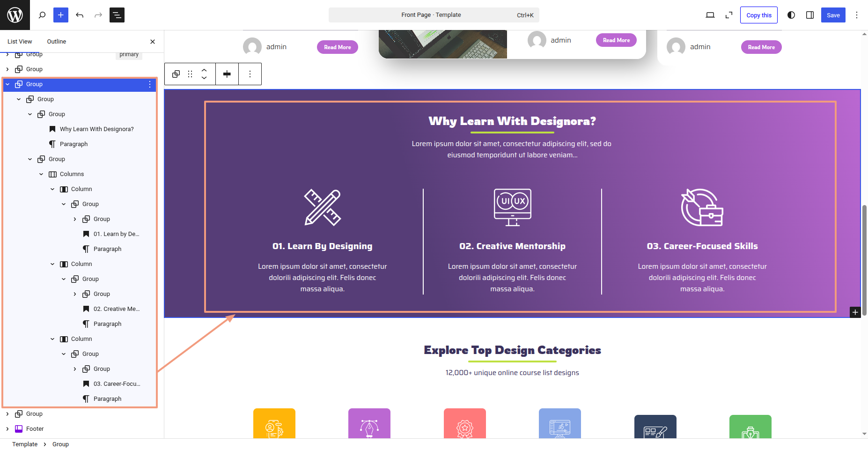Open block toolbar Options three-dot menu

250,74
